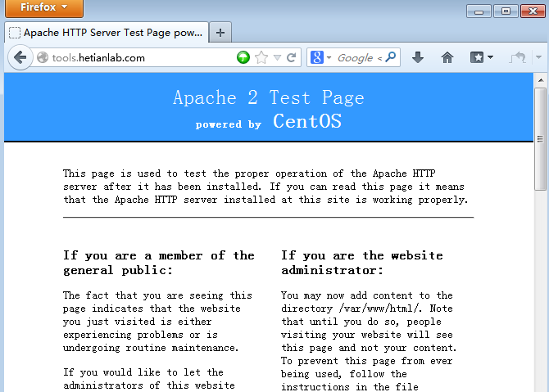The image size is (549, 392).
Task: Click heading 'If you are a member of the general public:'
Action: coord(159,263)
